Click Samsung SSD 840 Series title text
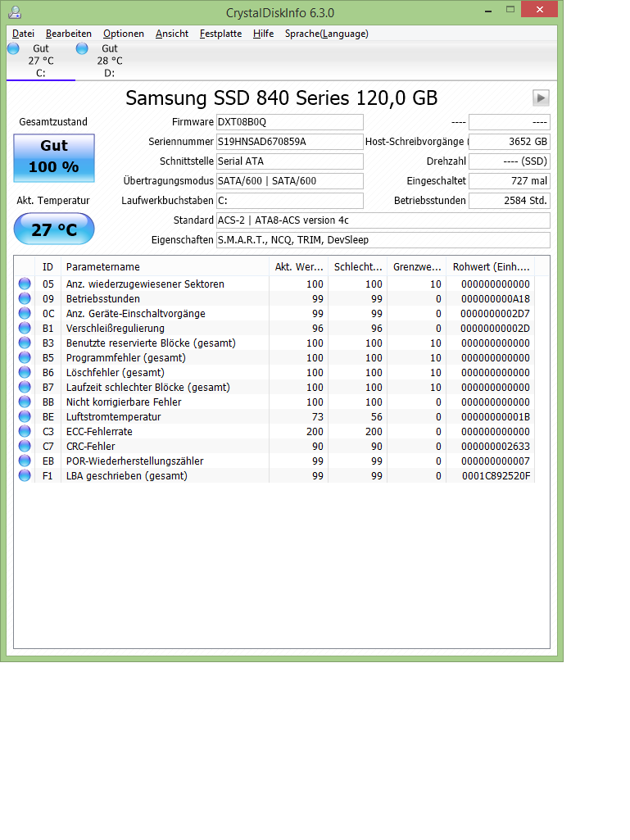630x840 pixels. coord(281,98)
